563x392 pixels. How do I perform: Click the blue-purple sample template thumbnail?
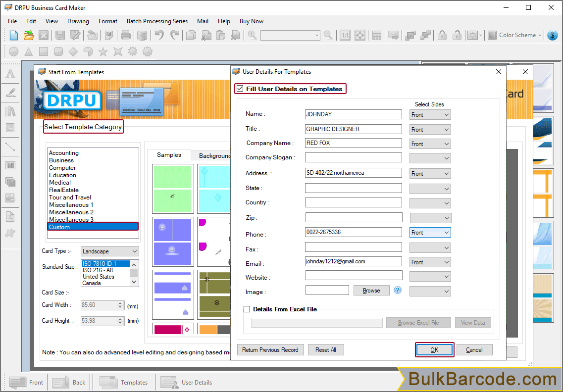coord(173,242)
